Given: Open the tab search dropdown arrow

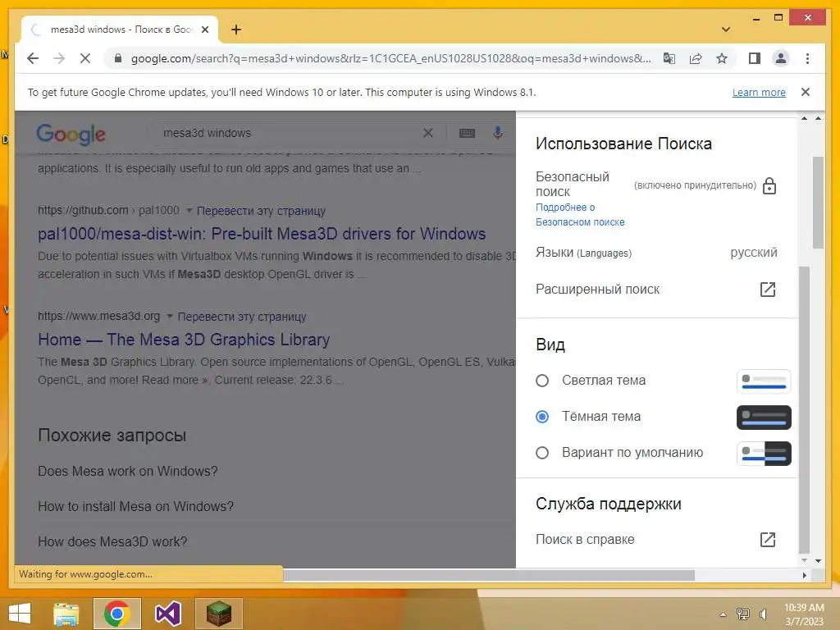Looking at the screenshot, I should 725,30.
